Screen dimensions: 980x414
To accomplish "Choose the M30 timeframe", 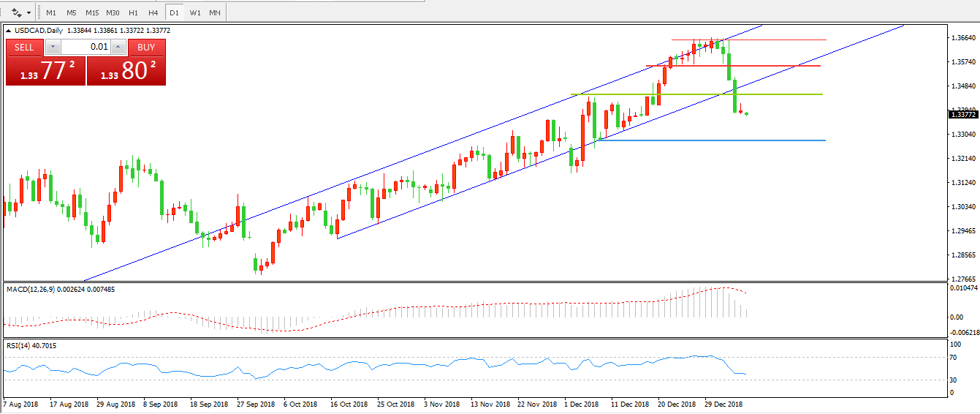I will (x=113, y=12).
